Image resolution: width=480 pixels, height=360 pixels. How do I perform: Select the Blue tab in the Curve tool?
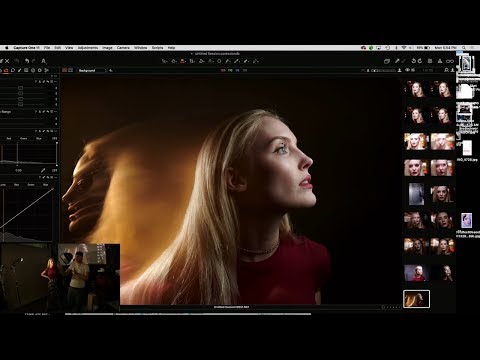tap(45, 184)
